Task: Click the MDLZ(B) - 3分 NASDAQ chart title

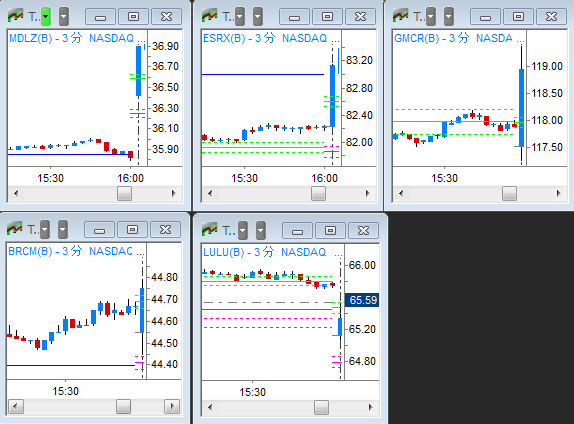Action: tap(71, 38)
